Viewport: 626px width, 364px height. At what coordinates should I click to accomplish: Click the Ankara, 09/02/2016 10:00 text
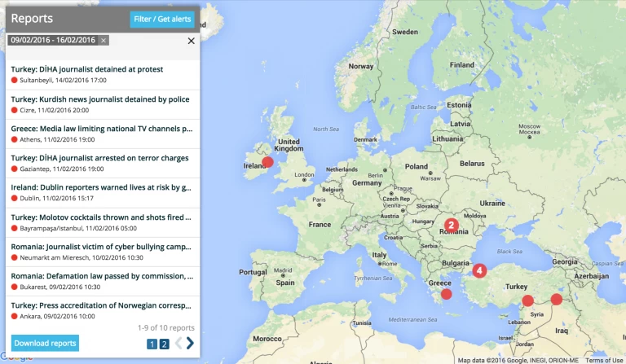pyautogui.click(x=58, y=316)
